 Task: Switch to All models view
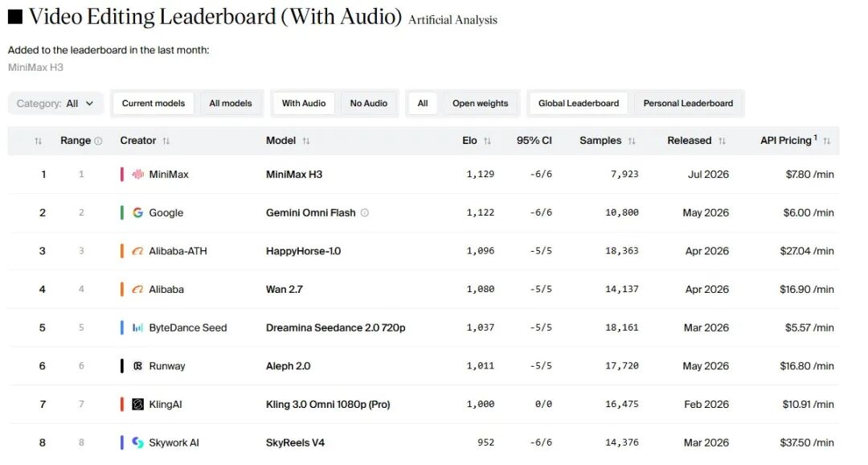(231, 104)
